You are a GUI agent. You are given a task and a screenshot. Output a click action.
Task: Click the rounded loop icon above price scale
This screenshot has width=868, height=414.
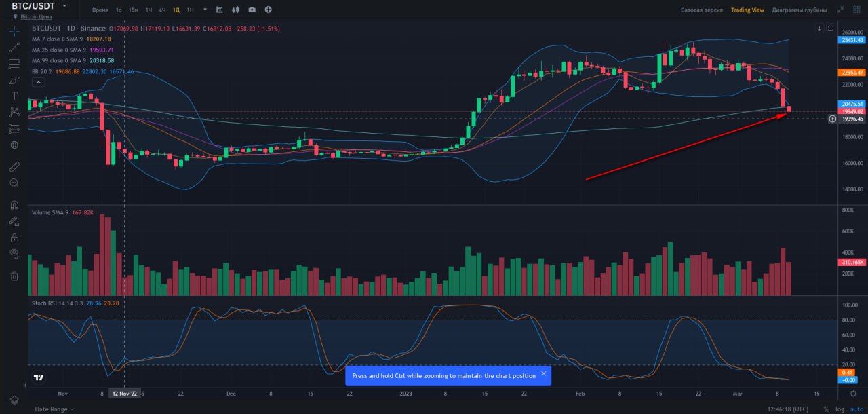(x=831, y=29)
